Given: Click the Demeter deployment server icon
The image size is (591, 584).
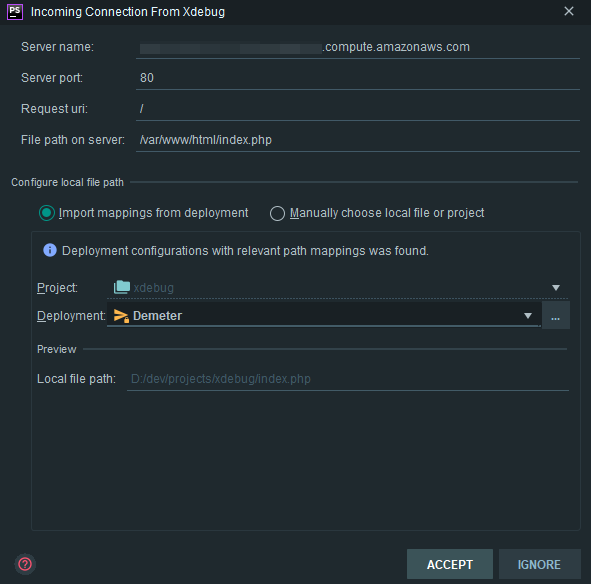Looking at the screenshot, I should (x=121, y=316).
